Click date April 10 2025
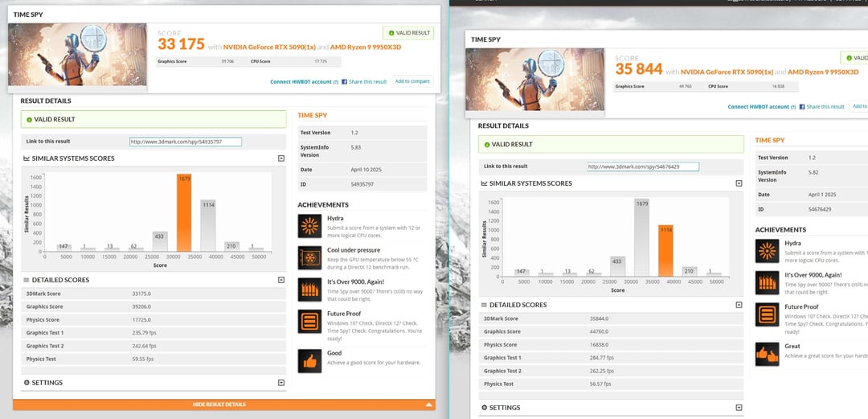The height and width of the screenshot is (419, 868). tap(365, 170)
